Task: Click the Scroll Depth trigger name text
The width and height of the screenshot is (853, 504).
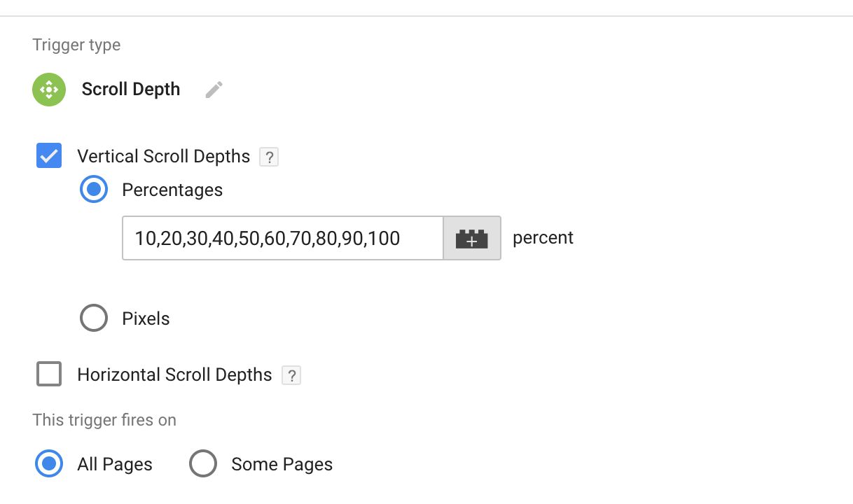Action: click(131, 90)
